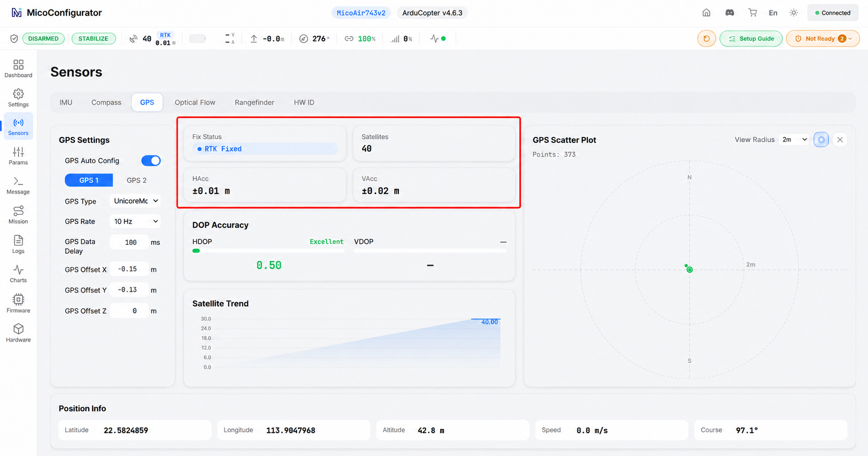Expand the Not Ready status button
The image size is (868, 456).
823,39
